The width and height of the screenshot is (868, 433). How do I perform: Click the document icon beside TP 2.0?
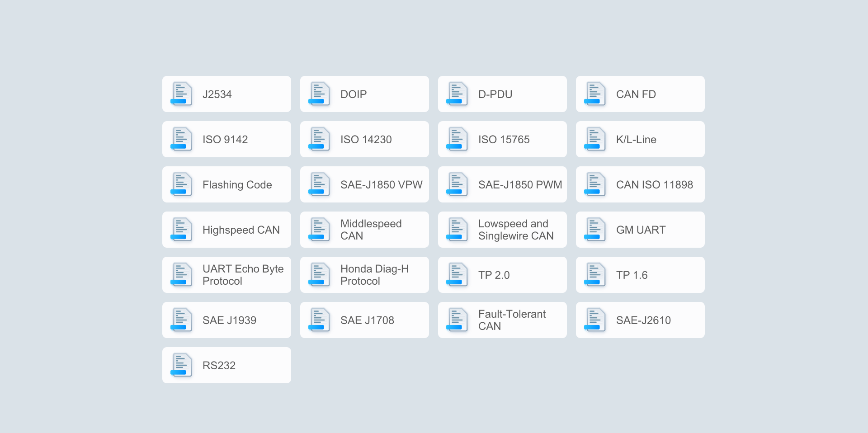[457, 275]
